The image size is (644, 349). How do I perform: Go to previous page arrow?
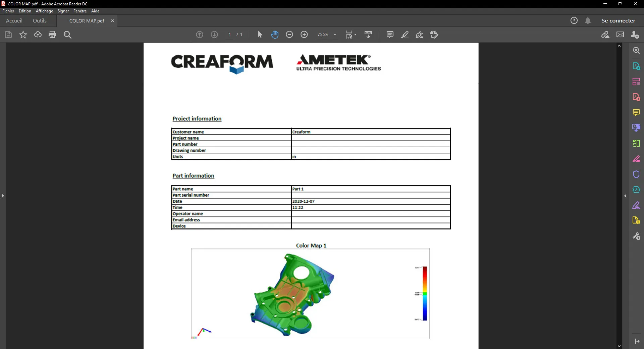tap(200, 35)
